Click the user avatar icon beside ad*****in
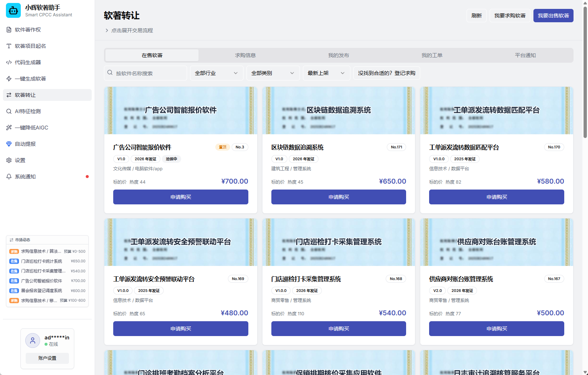The width and height of the screenshot is (588, 375). pos(33,340)
